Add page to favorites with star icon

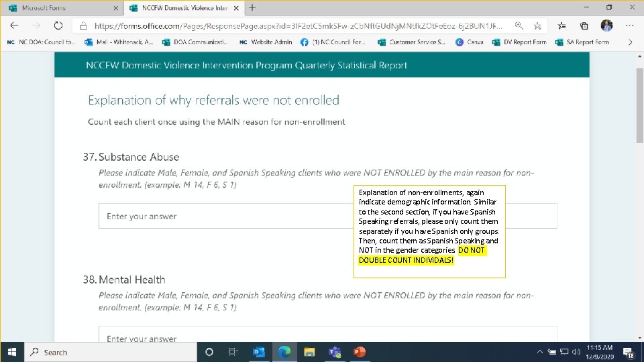pyautogui.click(x=537, y=26)
